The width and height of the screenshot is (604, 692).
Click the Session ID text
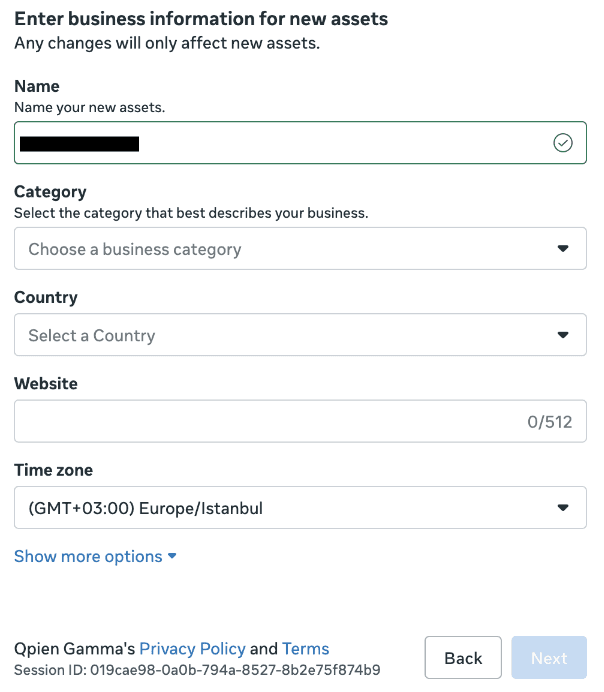click(x=197, y=669)
